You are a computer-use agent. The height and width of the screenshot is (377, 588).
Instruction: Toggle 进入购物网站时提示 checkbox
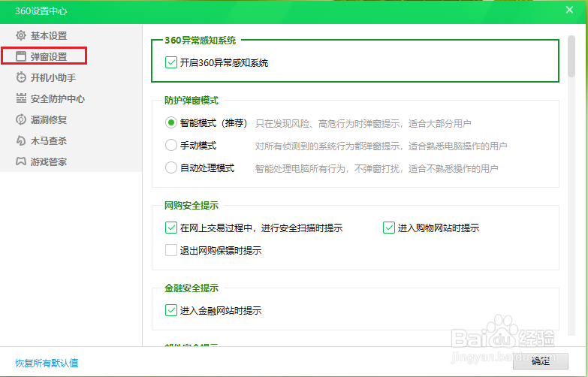click(x=388, y=228)
